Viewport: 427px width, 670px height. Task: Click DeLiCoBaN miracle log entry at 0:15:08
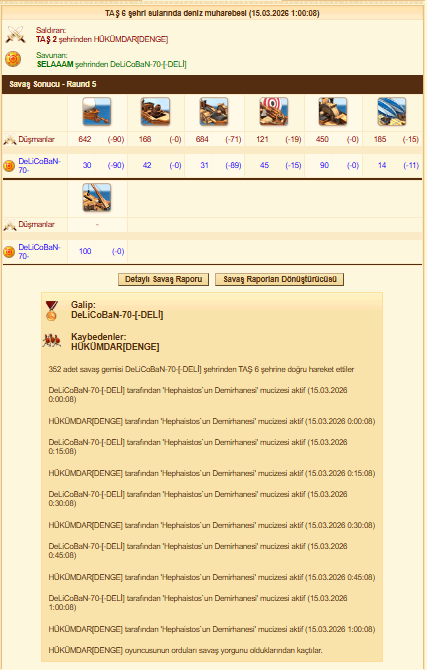point(198,447)
